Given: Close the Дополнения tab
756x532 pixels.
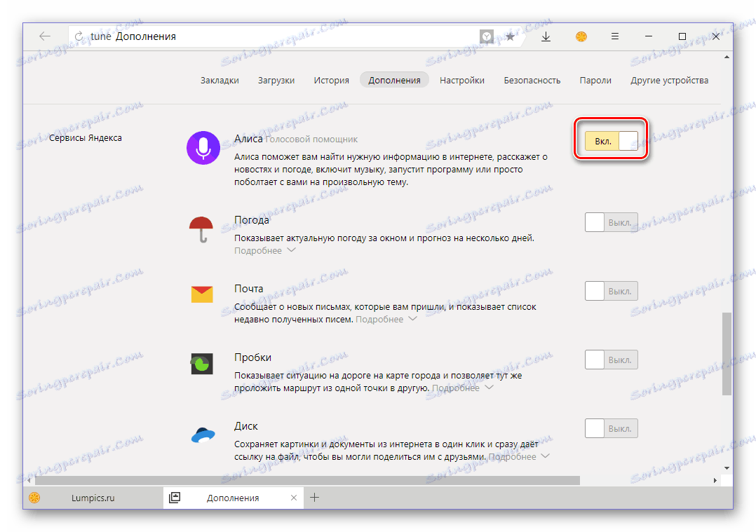Looking at the screenshot, I should coord(294,498).
